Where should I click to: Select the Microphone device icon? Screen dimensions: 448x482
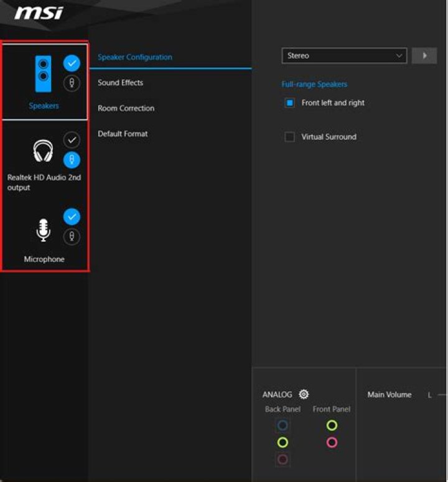[x=44, y=230]
